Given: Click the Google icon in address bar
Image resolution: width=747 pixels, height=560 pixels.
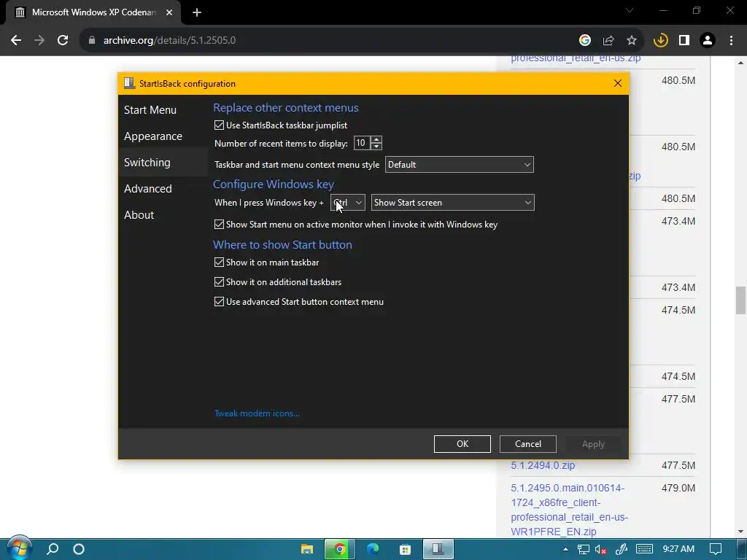Looking at the screenshot, I should click(x=585, y=41).
